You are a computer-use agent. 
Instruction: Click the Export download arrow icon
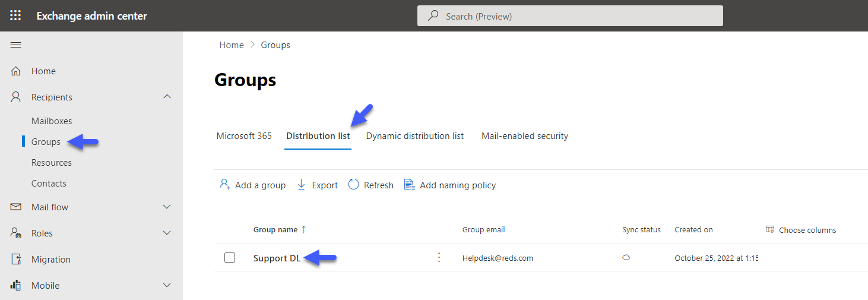click(302, 185)
